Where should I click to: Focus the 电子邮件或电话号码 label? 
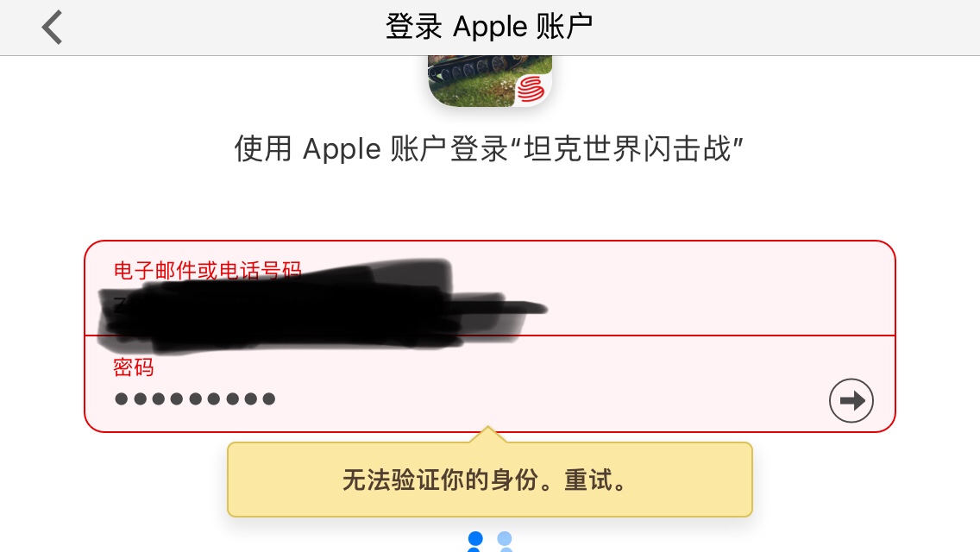point(208,269)
